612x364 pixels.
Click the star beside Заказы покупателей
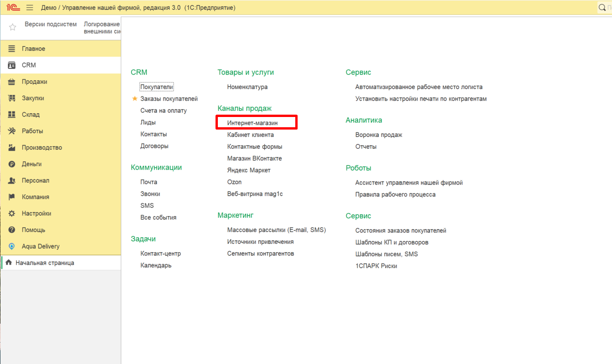click(x=135, y=99)
